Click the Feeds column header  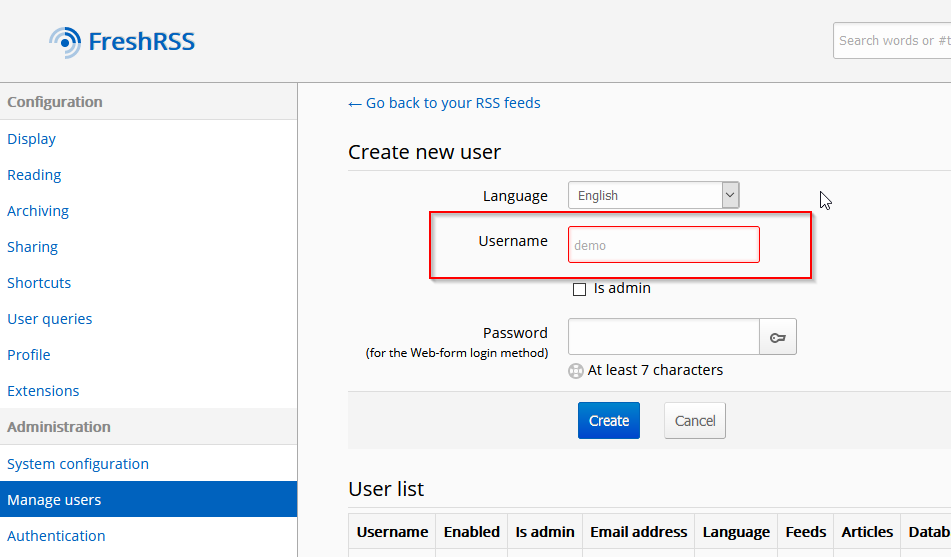tap(805, 532)
